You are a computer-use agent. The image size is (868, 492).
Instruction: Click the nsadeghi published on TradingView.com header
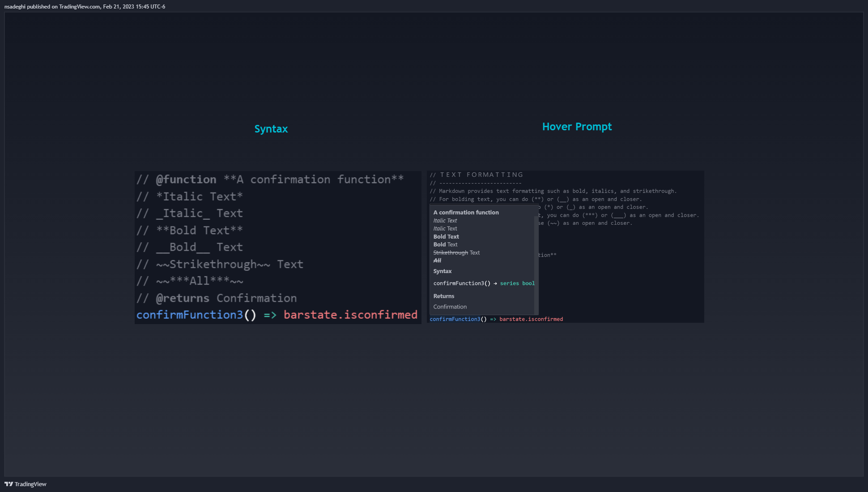85,7
